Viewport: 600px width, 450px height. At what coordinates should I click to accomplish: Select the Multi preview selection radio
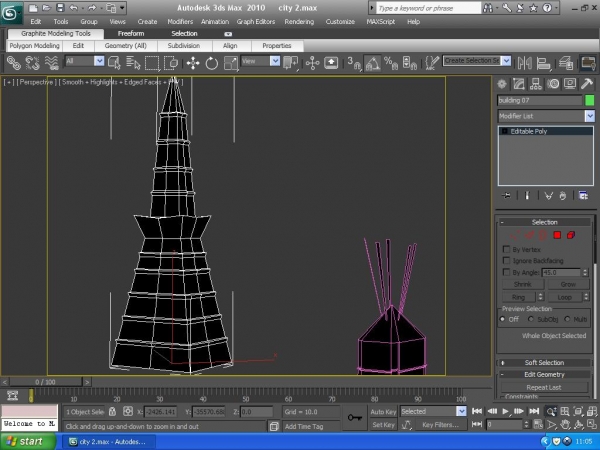567,319
